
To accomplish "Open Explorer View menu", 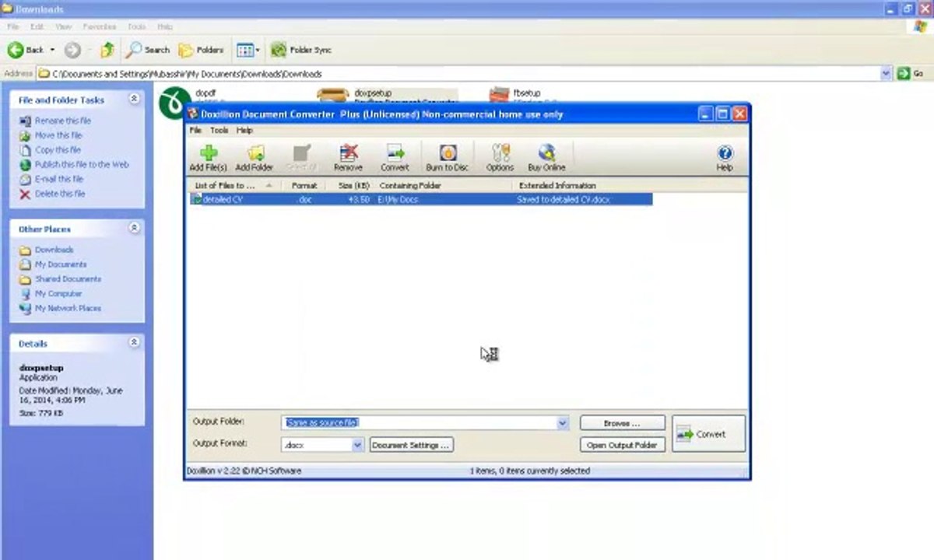I will (x=64, y=26).
